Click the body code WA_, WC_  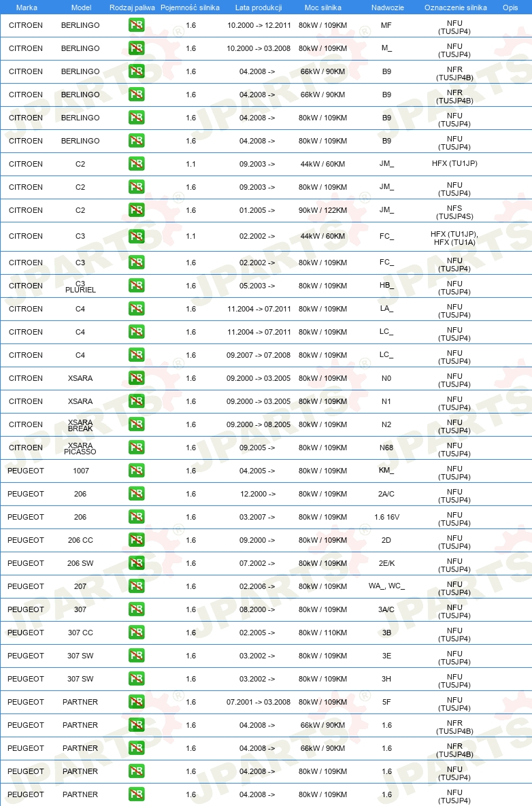tap(386, 586)
